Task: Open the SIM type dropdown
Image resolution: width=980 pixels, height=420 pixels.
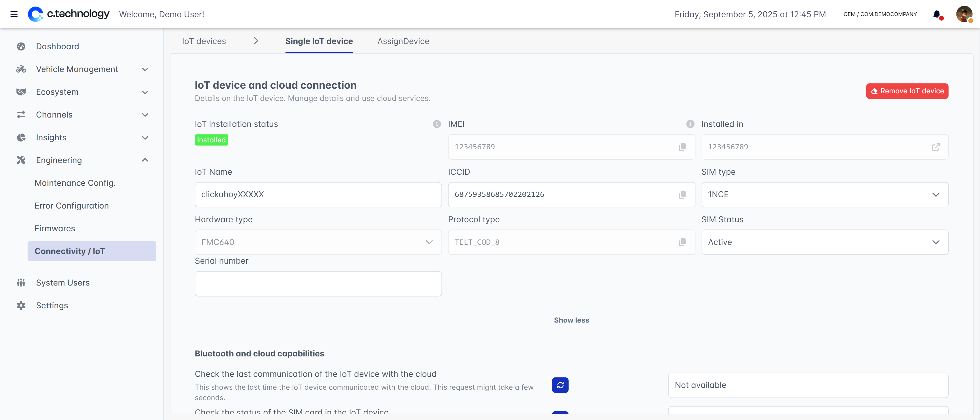Action: pyautogui.click(x=825, y=195)
